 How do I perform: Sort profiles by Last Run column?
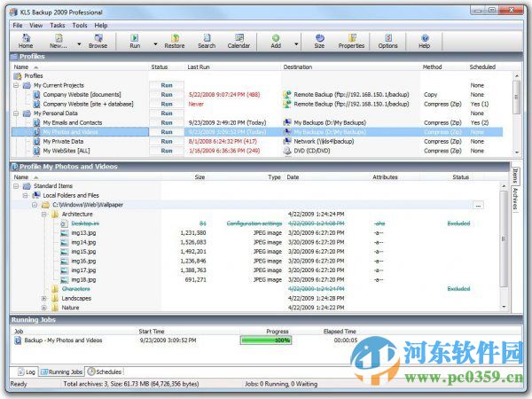pos(199,67)
